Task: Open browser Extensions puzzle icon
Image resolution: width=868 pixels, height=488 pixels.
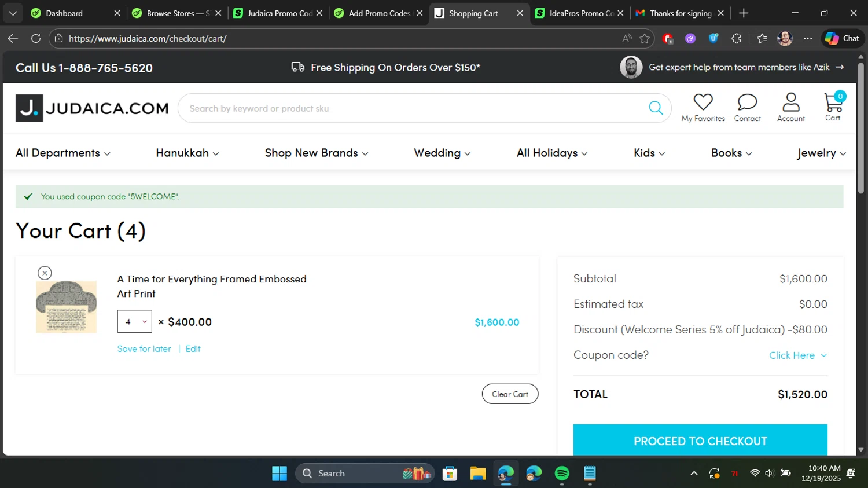Action: pos(736,38)
